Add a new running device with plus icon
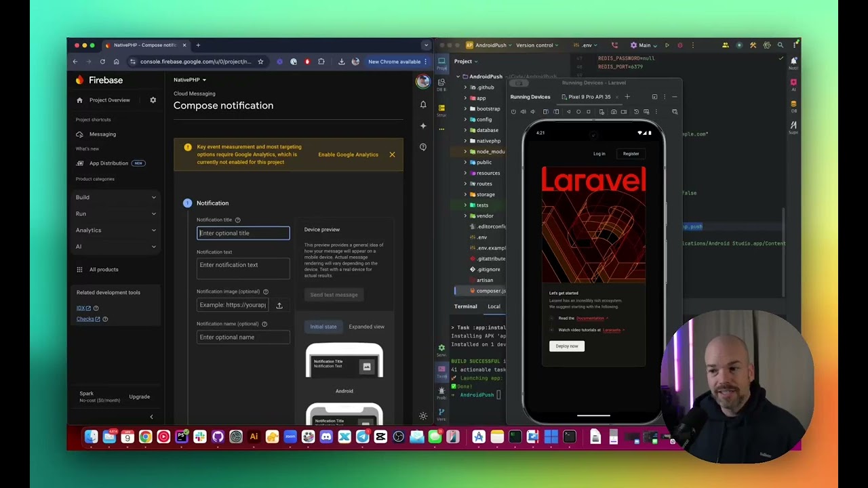The width and height of the screenshot is (868, 488). [x=627, y=97]
